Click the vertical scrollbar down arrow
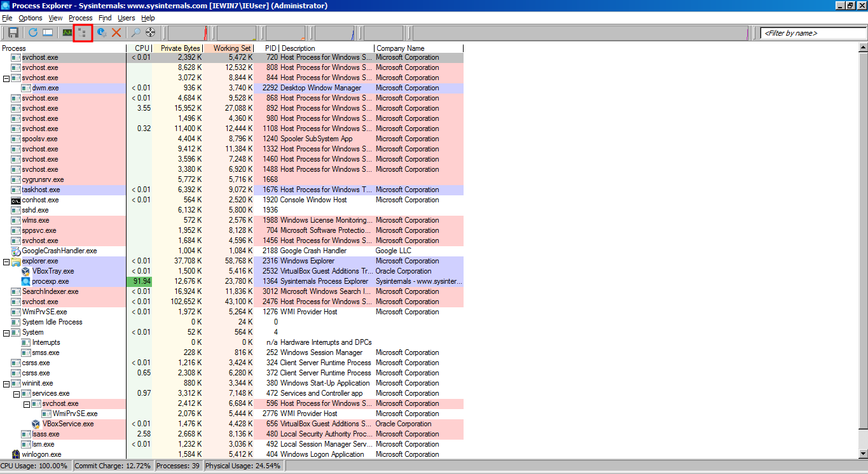The image size is (868, 474). [863, 454]
